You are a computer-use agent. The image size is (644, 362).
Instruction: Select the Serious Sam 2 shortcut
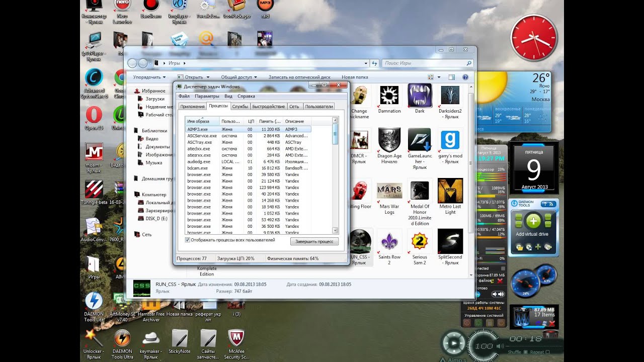[420, 247]
